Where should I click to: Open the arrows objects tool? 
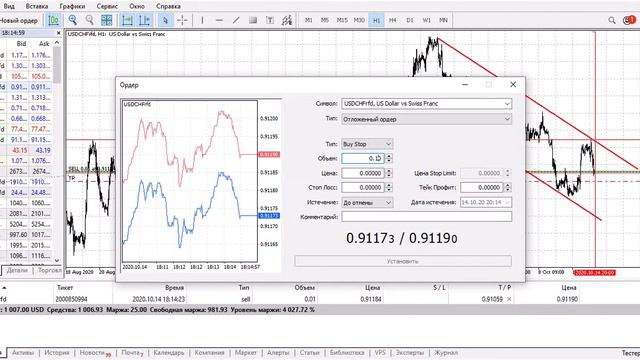point(287,20)
